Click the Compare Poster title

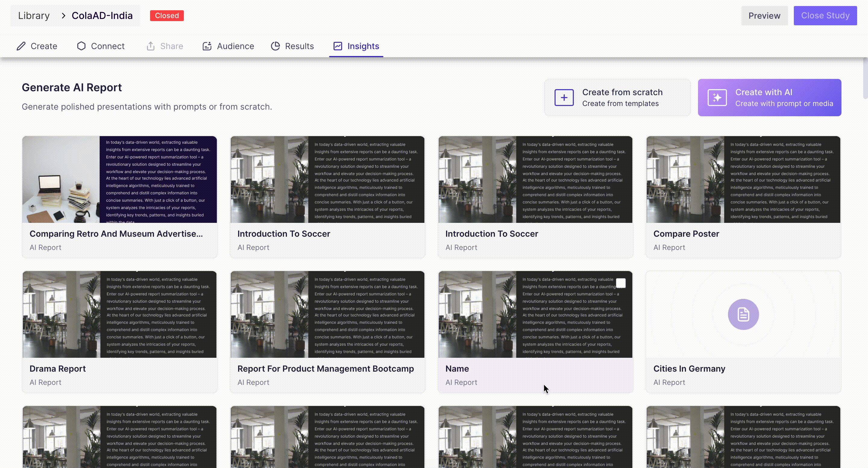click(686, 234)
